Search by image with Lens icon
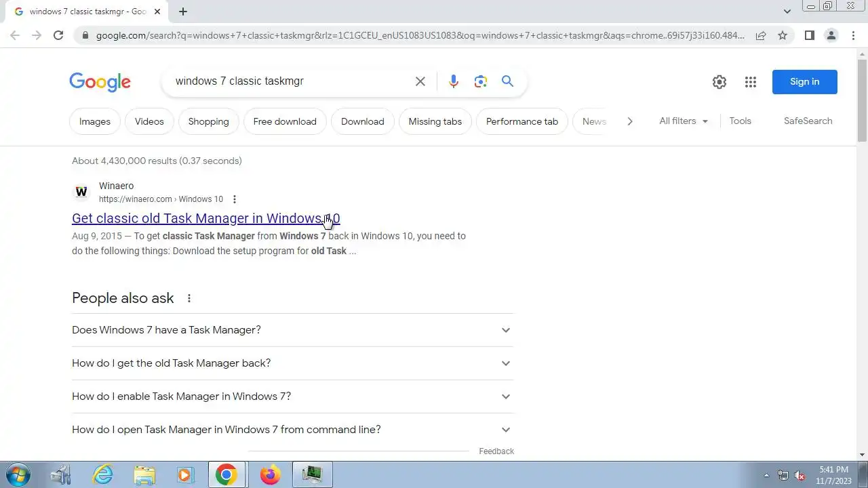Image resolution: width=868 pixels, height=488 pixels. pyautogui.click(x=481, y=81)
